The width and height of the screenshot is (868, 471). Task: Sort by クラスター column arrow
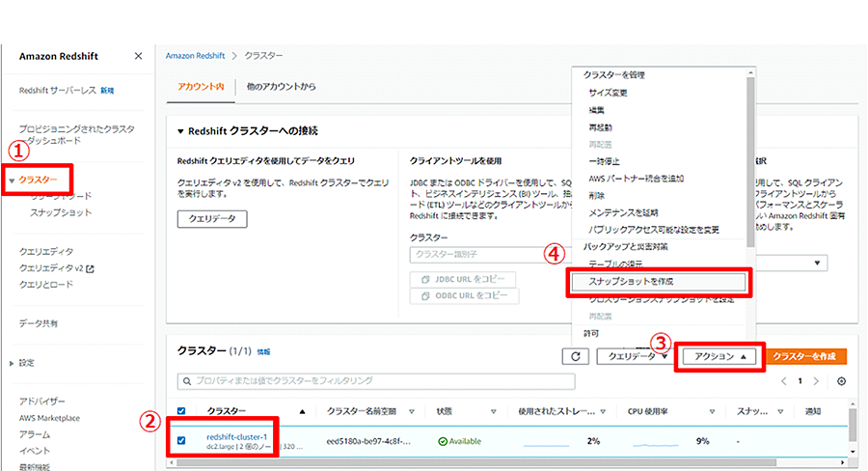[302, 412]
